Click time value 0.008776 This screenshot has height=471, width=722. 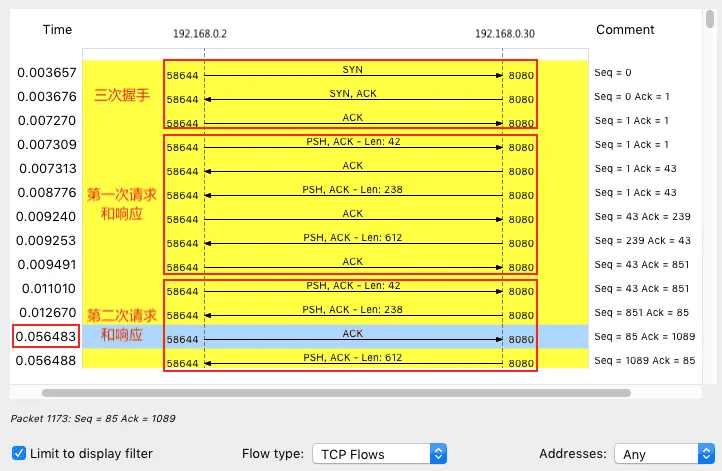pos(47,192)
